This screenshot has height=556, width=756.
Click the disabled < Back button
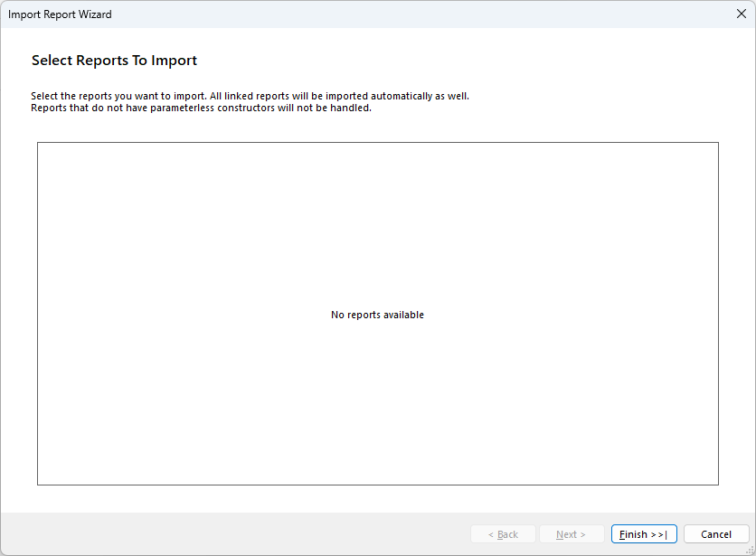click(503, 533)
